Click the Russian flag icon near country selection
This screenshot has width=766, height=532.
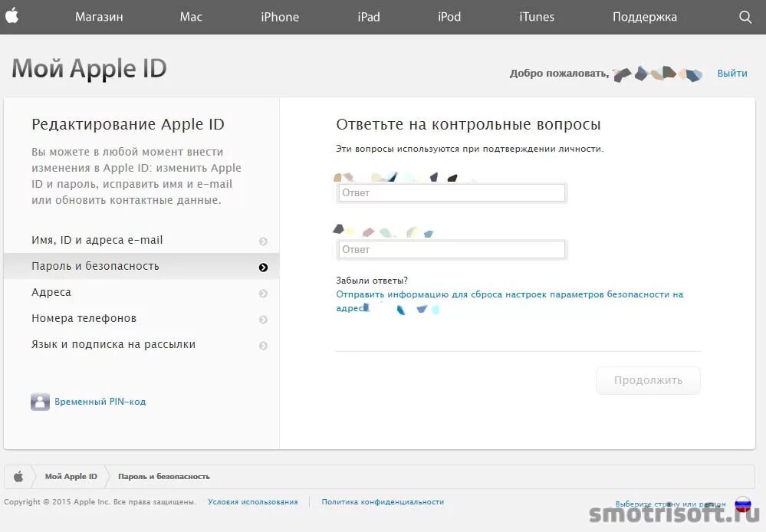(x=742, y=502)
